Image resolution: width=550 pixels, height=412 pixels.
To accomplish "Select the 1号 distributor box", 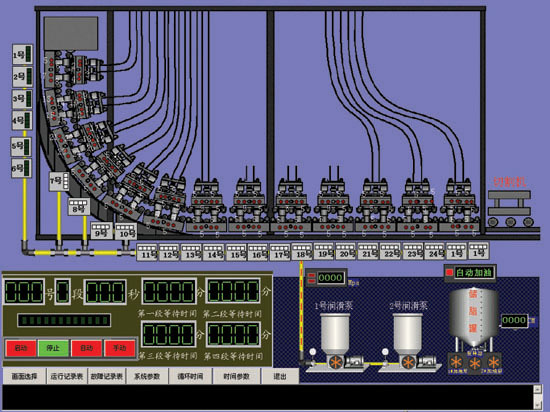I will point(23,54).
